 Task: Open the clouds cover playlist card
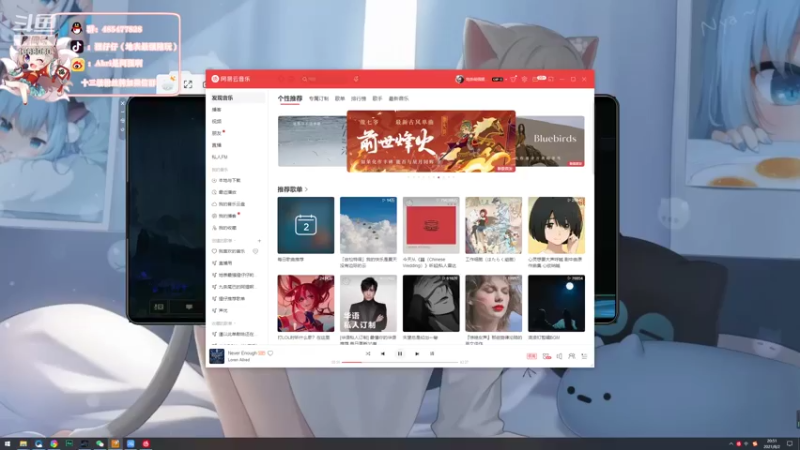click(368, 225)
